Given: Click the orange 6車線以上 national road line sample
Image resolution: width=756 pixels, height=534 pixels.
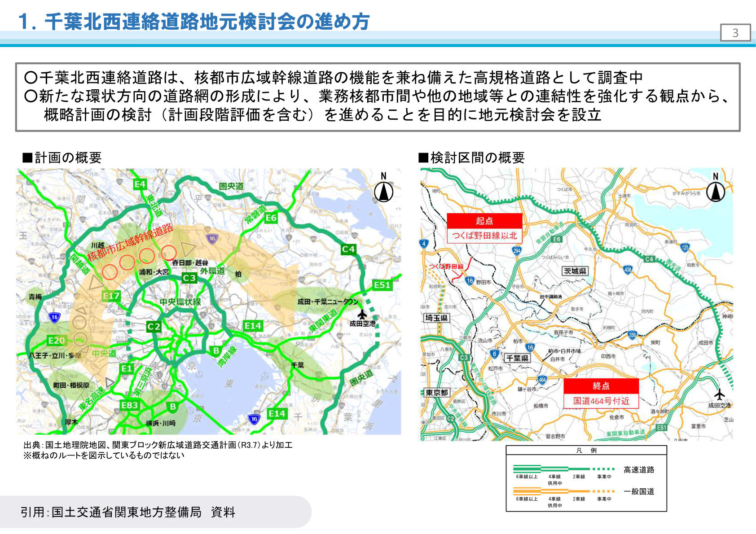Looking at the screenshot, I should click(x=527, y=491).
